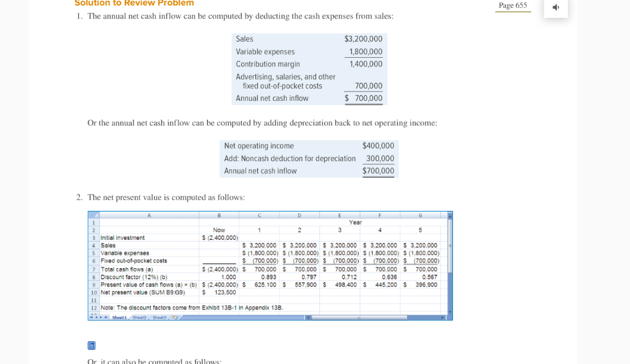Image resolution: width=630 pixels, height=364 pixels.
Task: Click 'Net operating income' label
Action: coord(259,146)
